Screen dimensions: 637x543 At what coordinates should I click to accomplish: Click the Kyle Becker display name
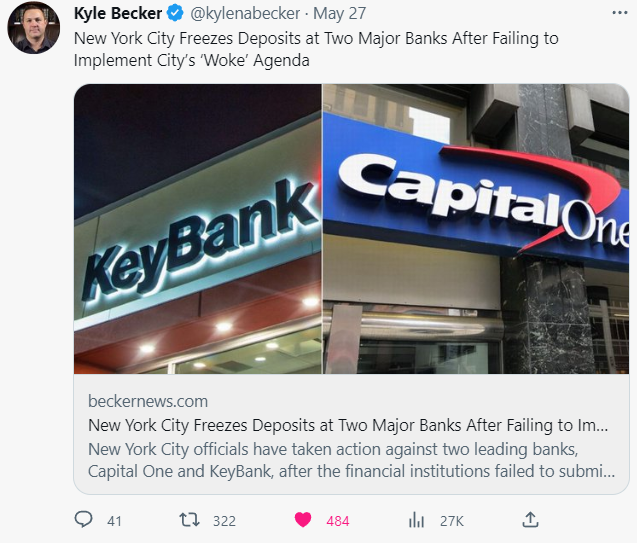click(x=118, y=13)
